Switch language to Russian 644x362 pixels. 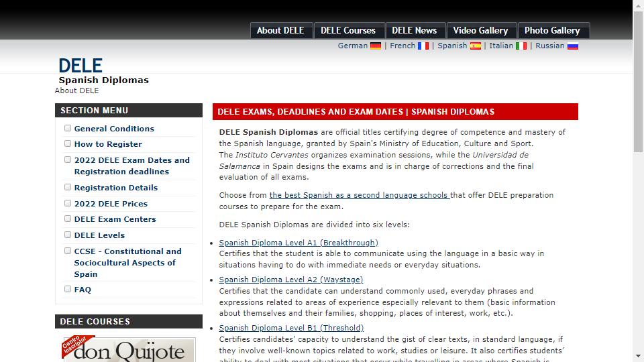click(550, 46)
